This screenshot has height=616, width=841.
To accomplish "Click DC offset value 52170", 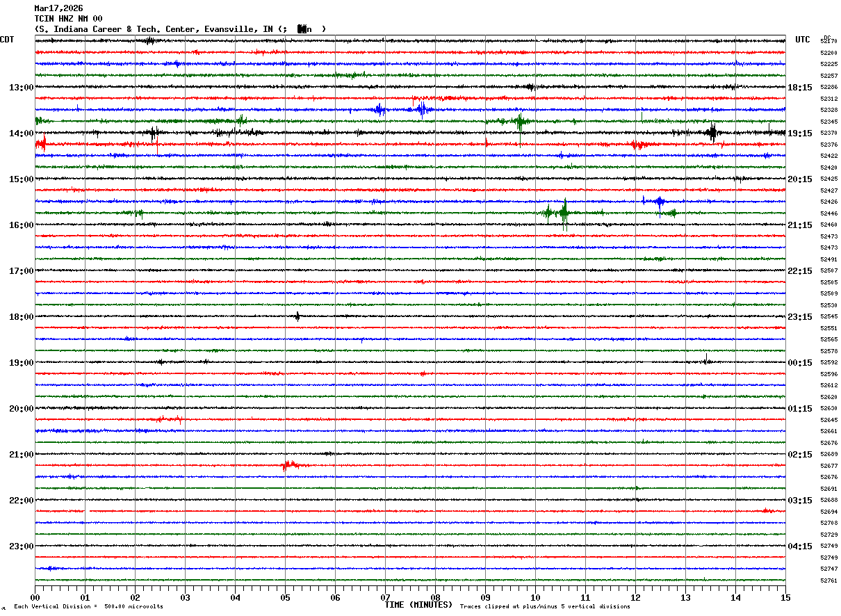I will 828,42.
